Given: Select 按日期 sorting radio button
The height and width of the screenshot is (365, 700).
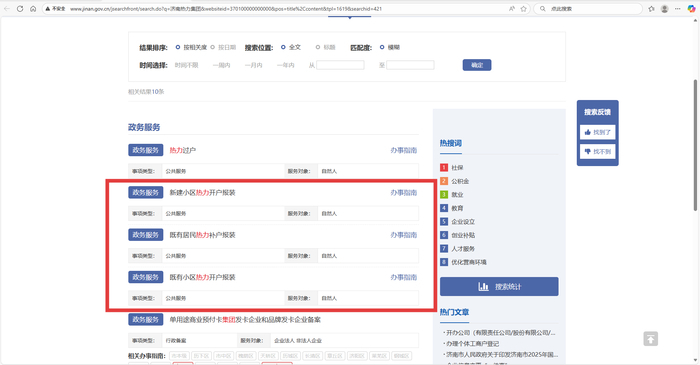Looking at the screenshot, I should 212,47.
